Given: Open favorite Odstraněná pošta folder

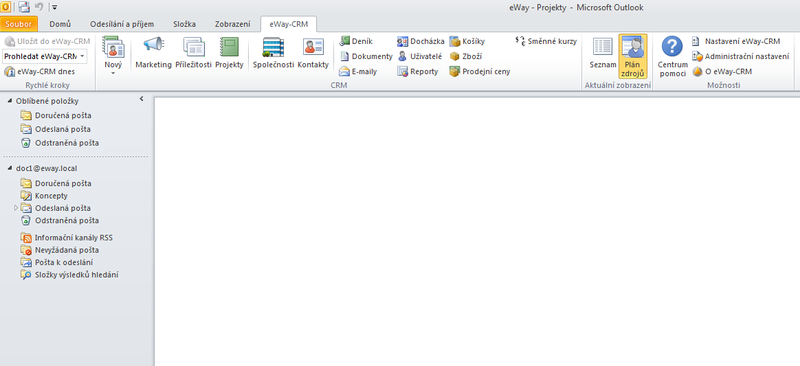Looking at the screenshot, I should pyautogui.click(x=60, y=143).
